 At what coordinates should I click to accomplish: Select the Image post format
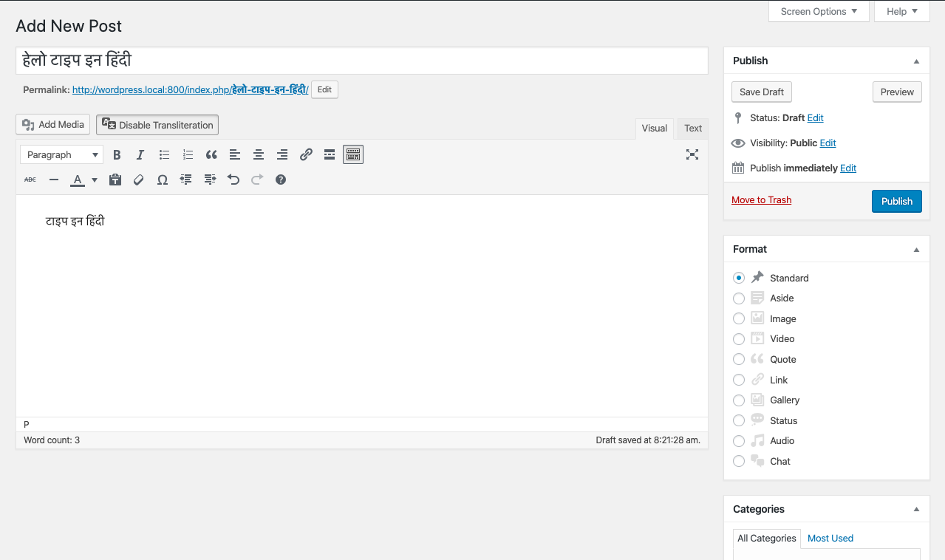739,318
